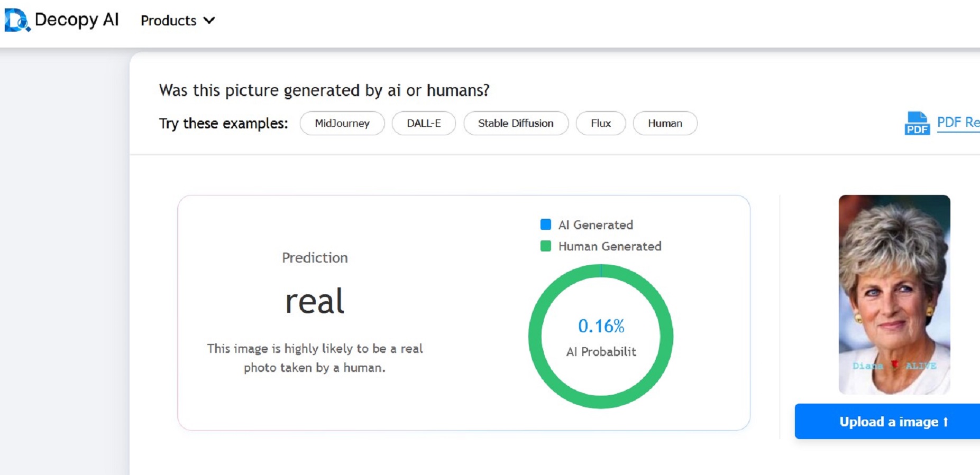Screen dimensions: 980x475
Task: Open the PDF Report link
Action: tap(958, 123)
